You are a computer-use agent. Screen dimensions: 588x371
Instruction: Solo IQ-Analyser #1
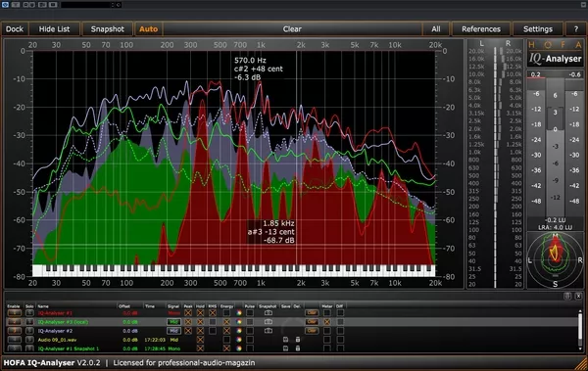[x=29, y=313]
